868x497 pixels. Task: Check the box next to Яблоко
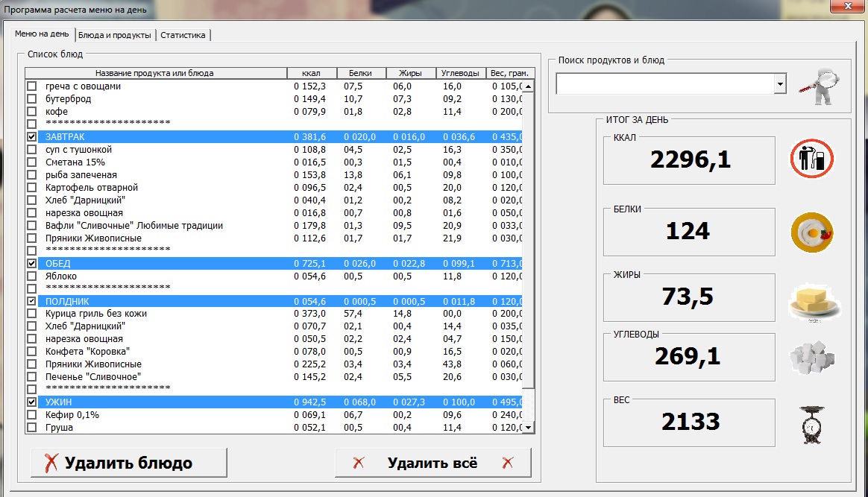coord(31,276)
